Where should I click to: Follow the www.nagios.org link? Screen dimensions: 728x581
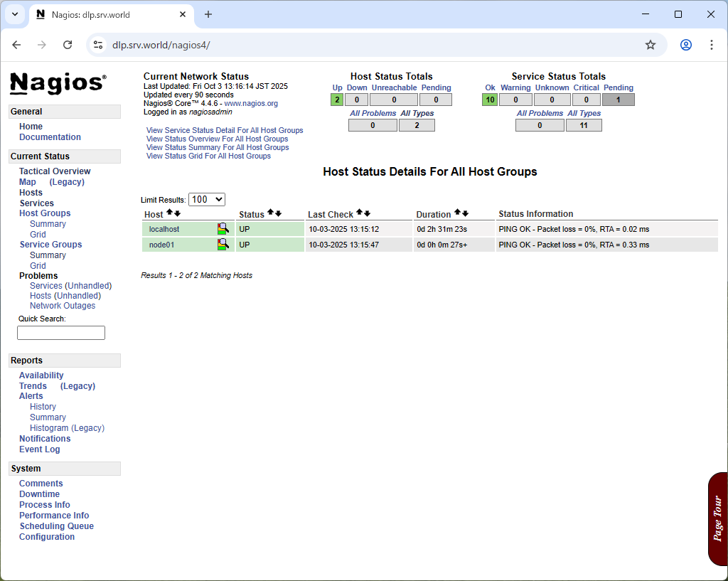[x=251, y=103]
